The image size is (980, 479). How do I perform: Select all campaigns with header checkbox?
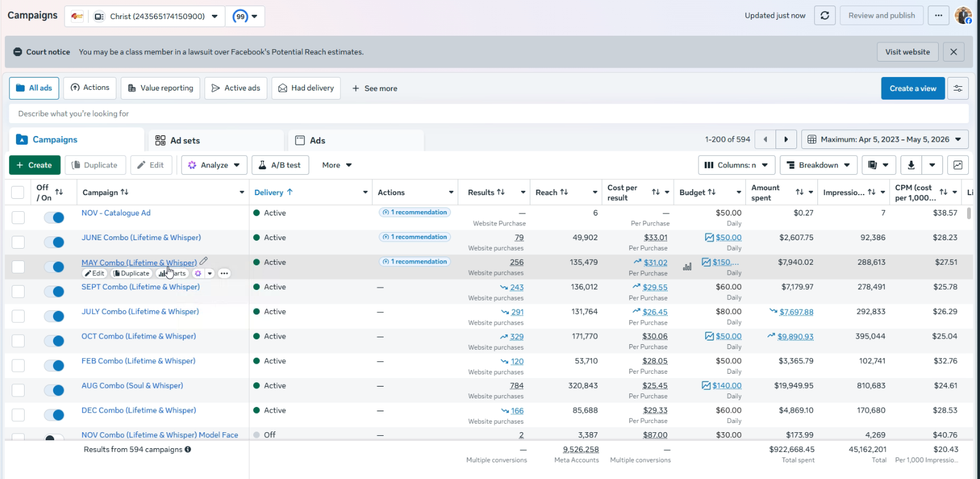coord(18,193)
